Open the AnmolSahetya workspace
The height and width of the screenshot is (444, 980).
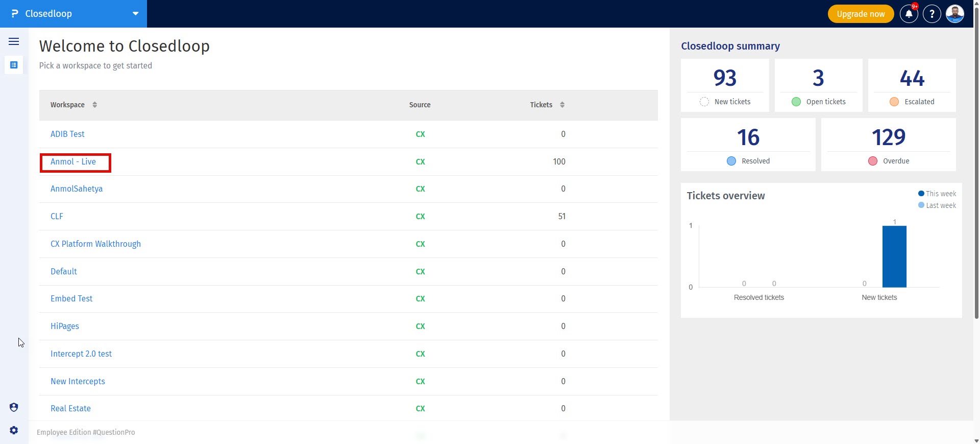click(77, 189)
